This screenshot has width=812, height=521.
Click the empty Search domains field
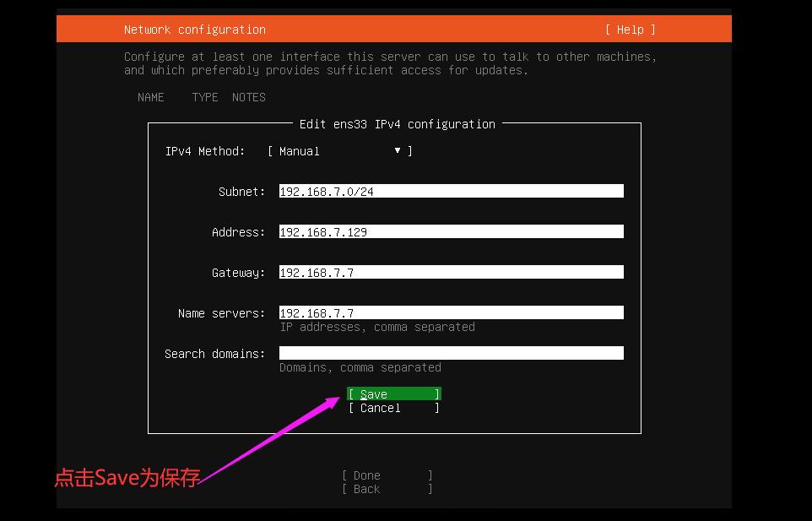coord(451,354)
